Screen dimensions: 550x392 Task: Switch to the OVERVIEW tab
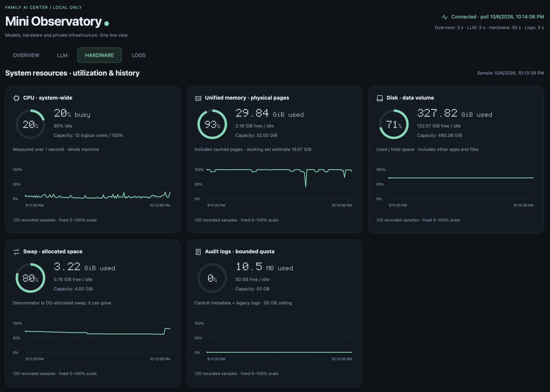click(x=26, y=55)
